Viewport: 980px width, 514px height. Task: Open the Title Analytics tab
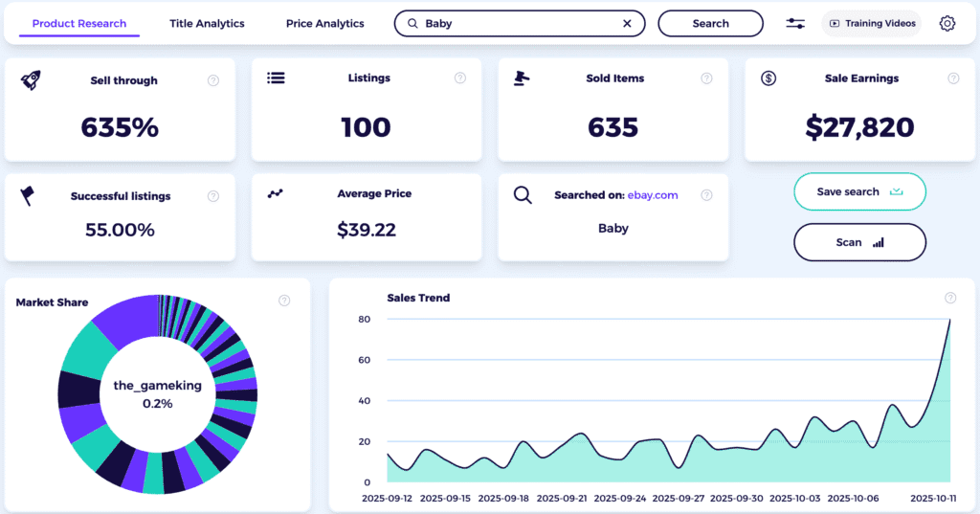(207, 23)
